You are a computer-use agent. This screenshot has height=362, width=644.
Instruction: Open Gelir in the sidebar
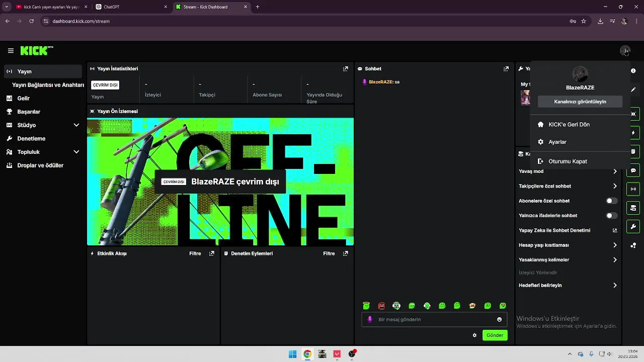[43, 99]
